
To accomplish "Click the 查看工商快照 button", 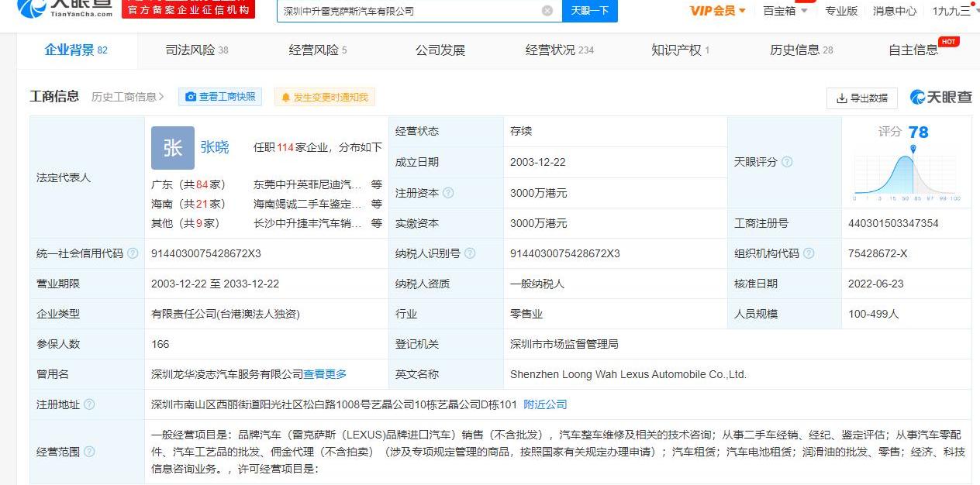I will click(x=220, y=97).
